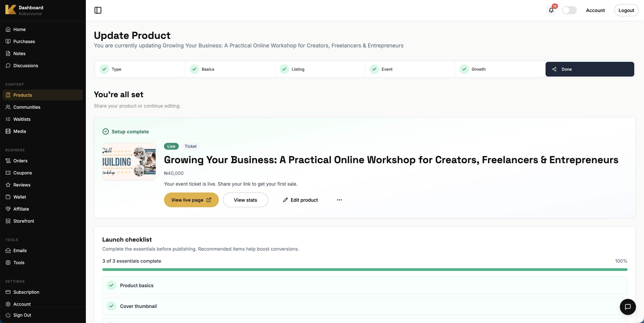Click the Live status badge
This screenshot has height=323, width=644.
(171, 146)
